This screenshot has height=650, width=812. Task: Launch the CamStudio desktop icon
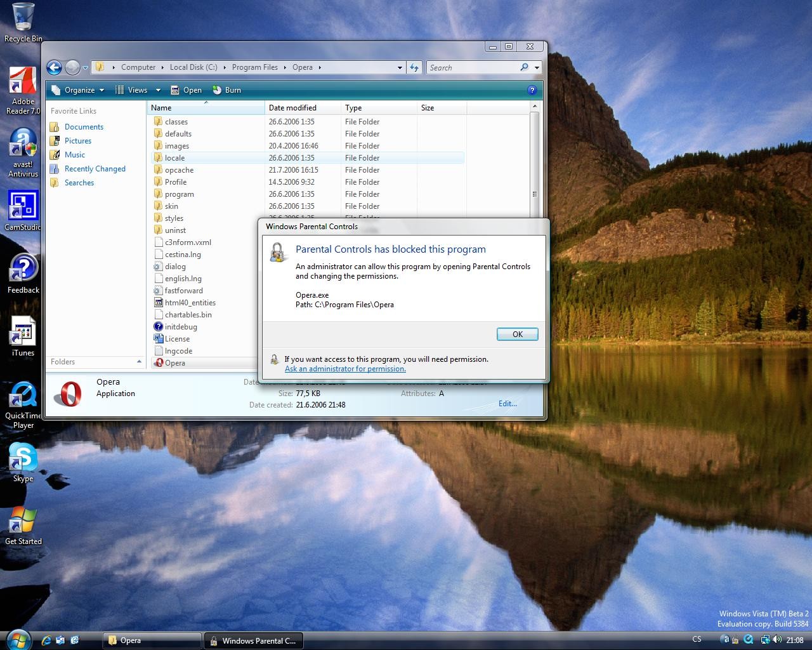tap(23, 211)
